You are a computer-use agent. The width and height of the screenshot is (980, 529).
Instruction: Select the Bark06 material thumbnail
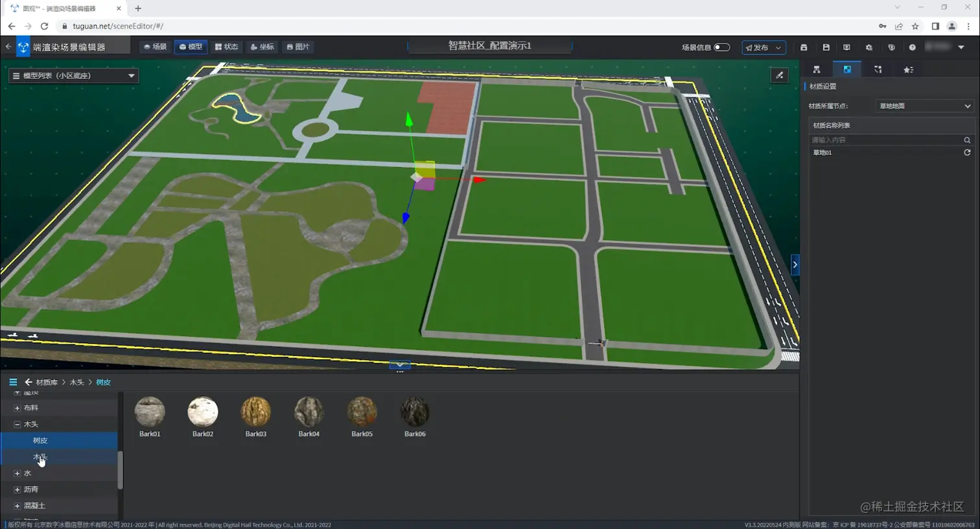click(415, 412)
